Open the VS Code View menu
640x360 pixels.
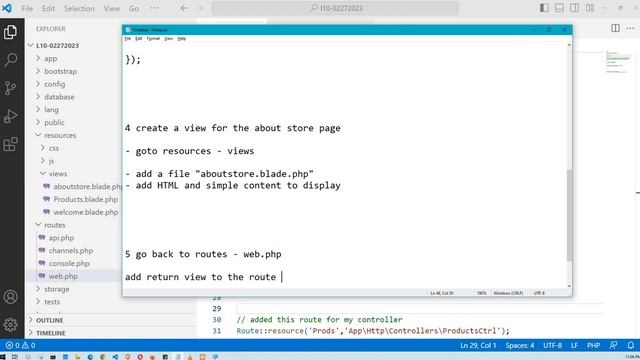point(111,8)
